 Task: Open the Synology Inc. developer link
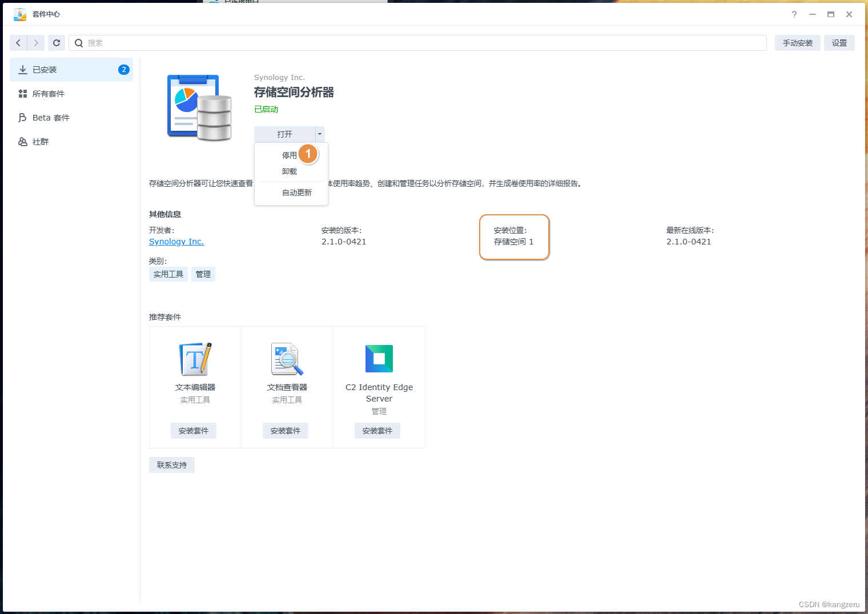click(176, 242)
